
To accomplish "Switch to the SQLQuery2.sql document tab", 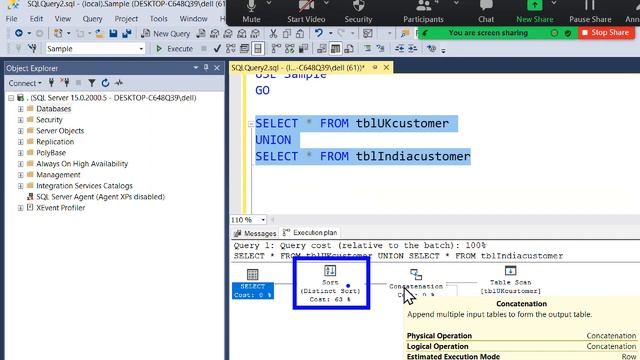I will (298, 68).
